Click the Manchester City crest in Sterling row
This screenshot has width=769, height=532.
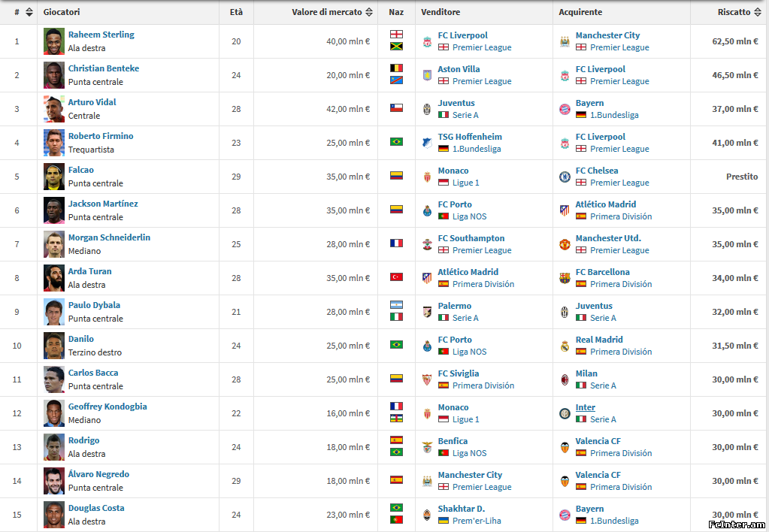pos(565,41)
